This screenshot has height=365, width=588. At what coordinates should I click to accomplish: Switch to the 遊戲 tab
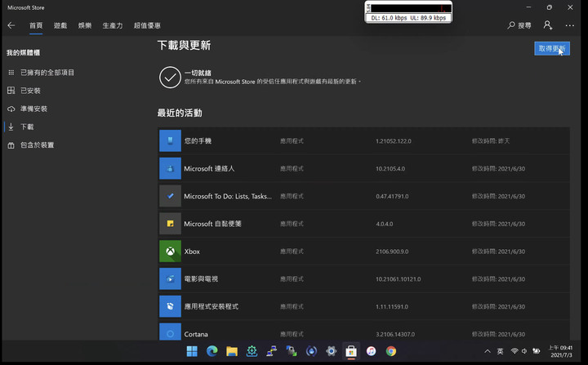click(60, 25)
